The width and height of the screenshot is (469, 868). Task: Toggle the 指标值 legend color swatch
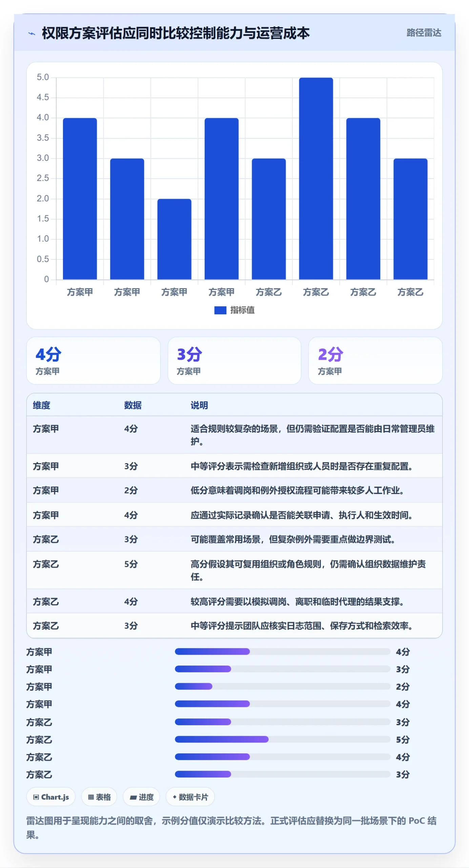click(220, 310)
